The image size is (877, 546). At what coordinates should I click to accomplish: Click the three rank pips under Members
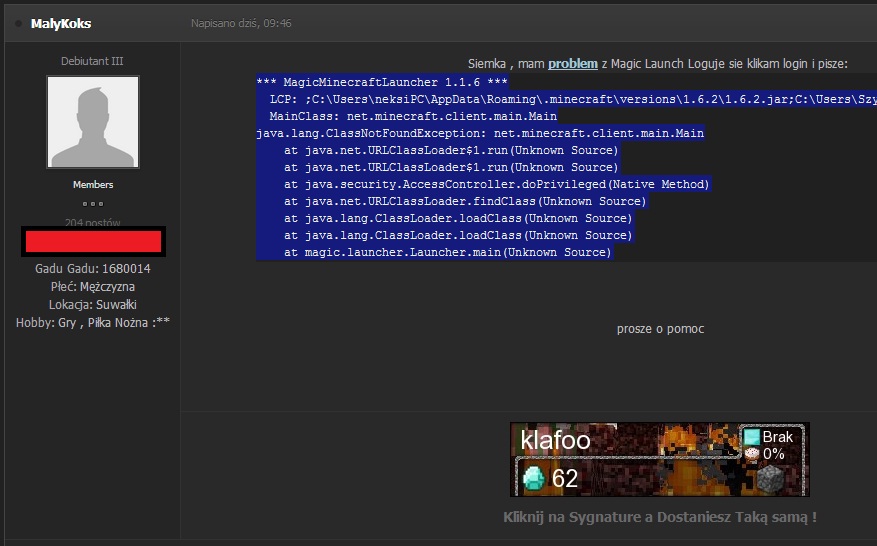93,204
